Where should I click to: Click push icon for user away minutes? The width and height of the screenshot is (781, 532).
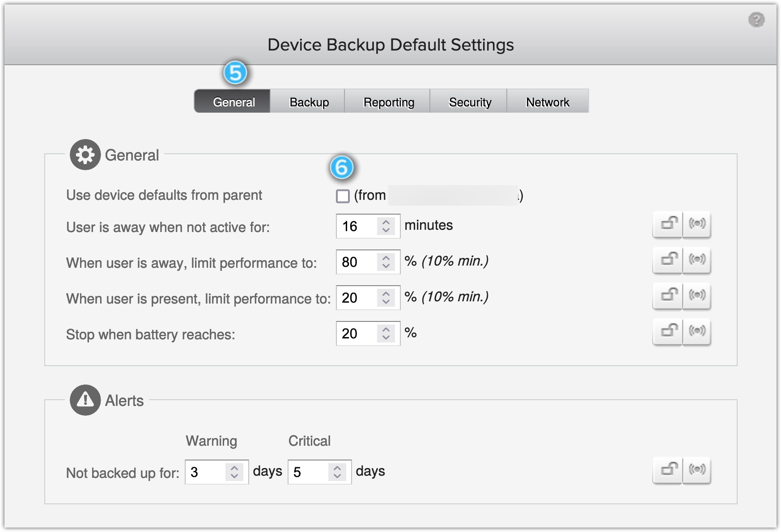697,224
